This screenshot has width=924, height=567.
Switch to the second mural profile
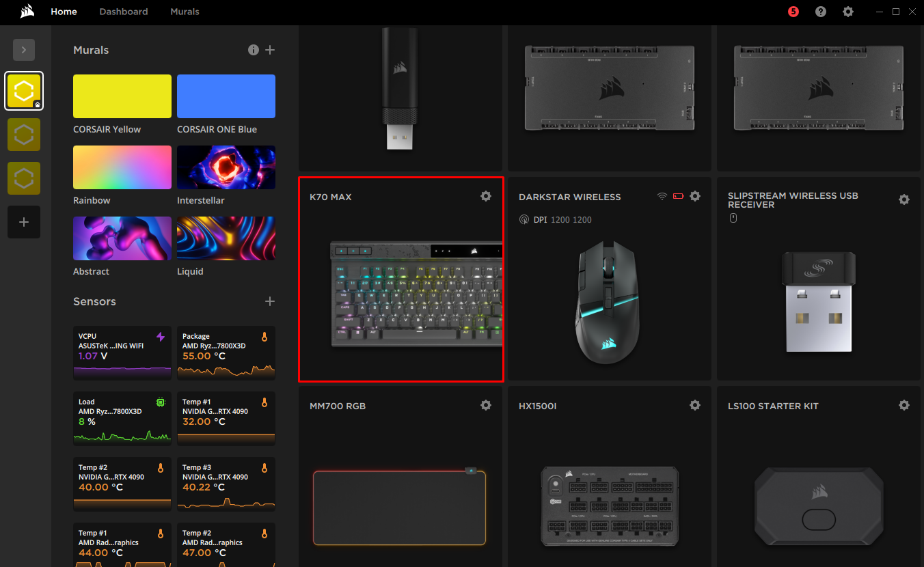pyautogui.click(x=23, y=134)
